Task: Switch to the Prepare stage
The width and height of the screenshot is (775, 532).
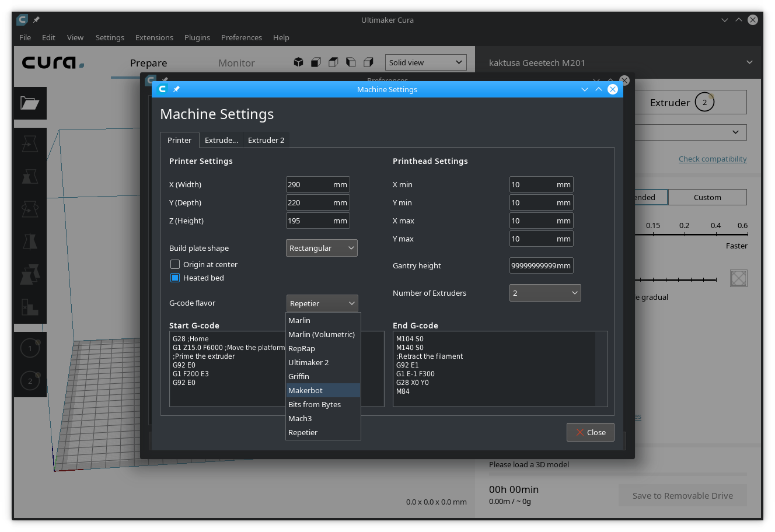Action: 148,63
